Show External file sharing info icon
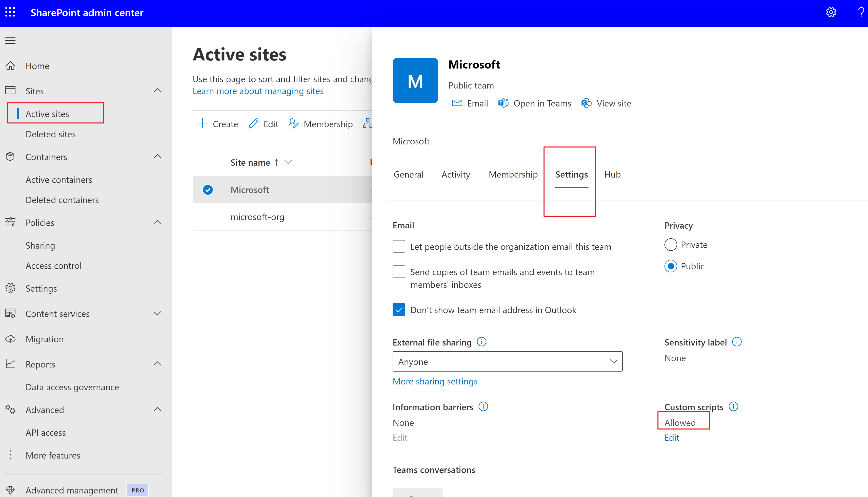 (481, 342)
